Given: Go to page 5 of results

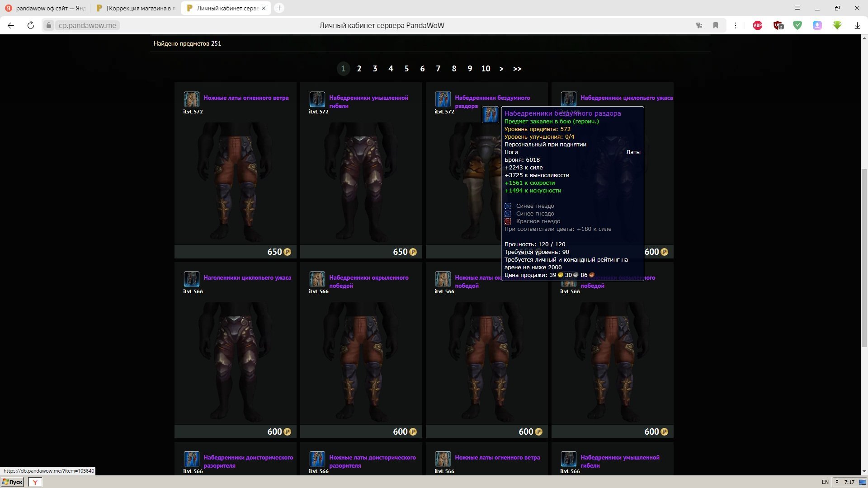Looking at the screenshot, I should point(406,69).
